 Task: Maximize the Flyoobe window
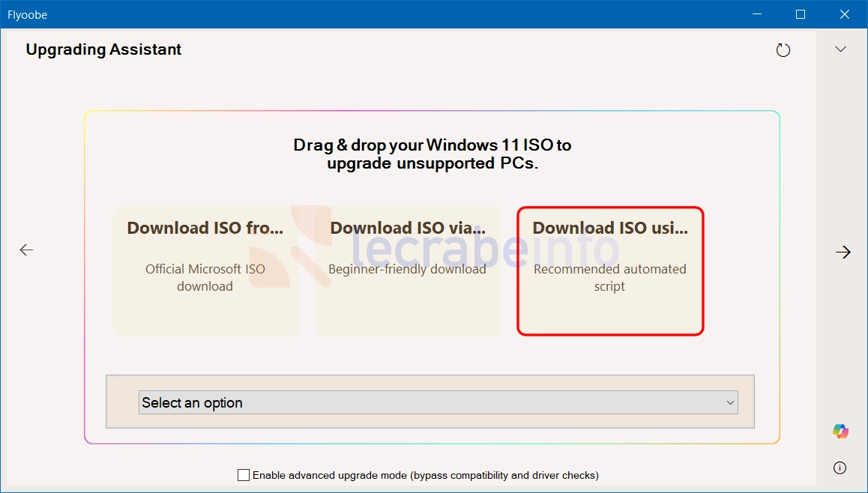click(801, 14)
